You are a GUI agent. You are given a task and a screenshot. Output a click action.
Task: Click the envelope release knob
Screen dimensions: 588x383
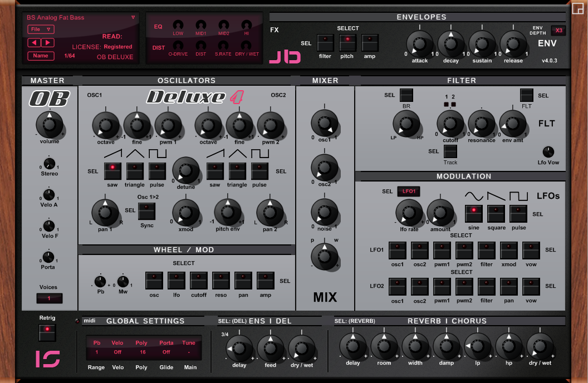click(513, 44)
